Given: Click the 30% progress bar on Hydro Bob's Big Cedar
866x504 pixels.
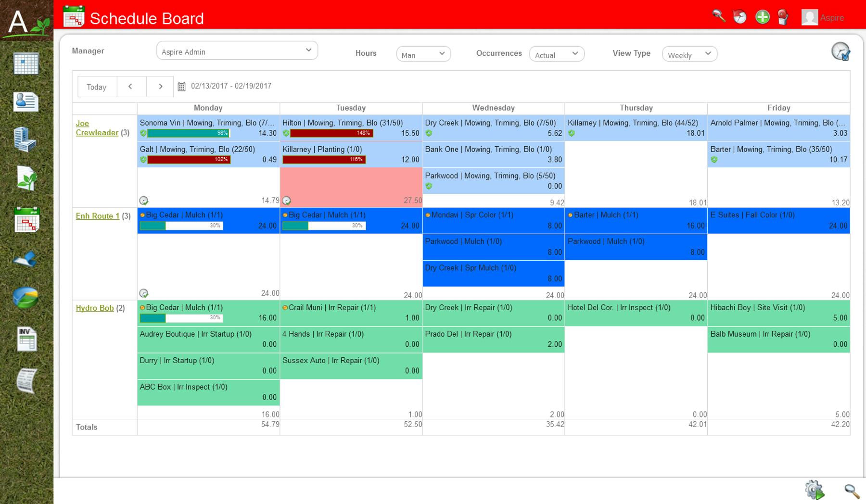Looking at the screenshot, I should (181, 318).
